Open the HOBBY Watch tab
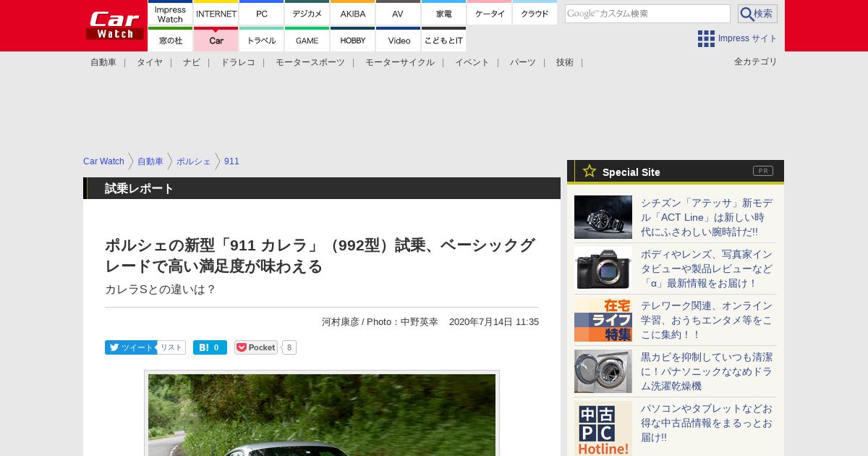 pyautogui.click(x=353, y=40)
